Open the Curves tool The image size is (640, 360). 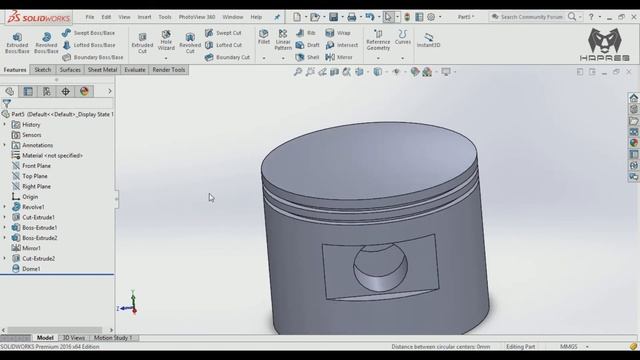(x=402, y=37)
